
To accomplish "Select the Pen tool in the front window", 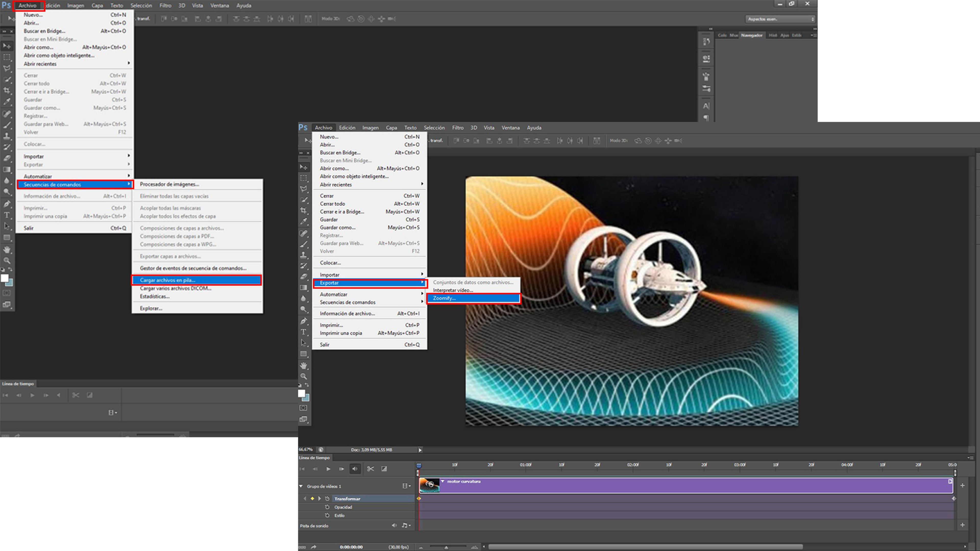I will [304, 321].
